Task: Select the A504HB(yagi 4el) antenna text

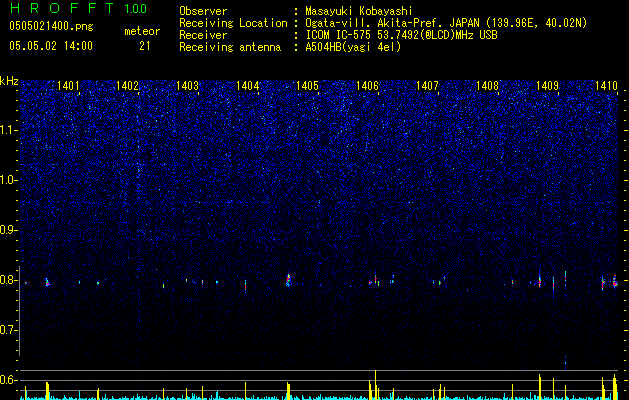Action: (x=353, y=47)
